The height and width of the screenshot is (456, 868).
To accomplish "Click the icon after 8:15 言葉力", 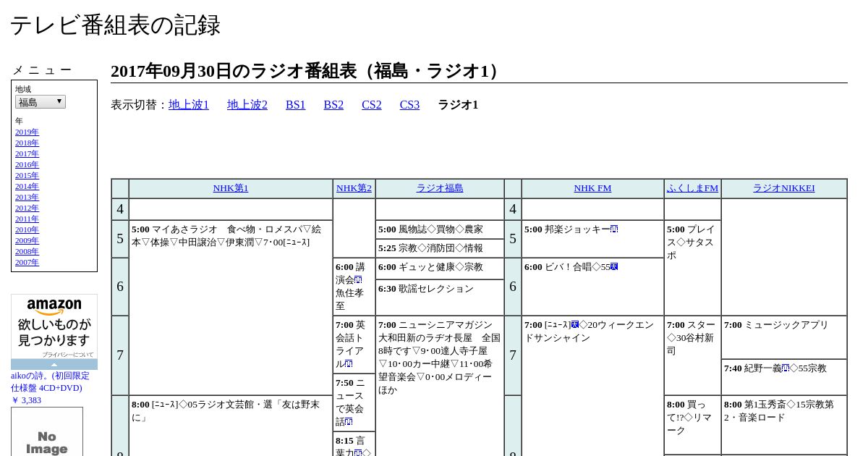I will coord(358,453).
